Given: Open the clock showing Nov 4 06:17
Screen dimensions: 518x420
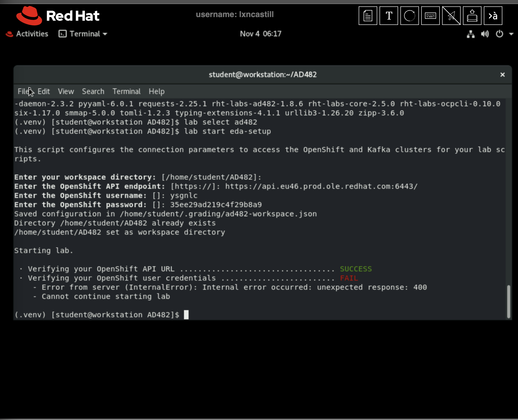Looking at the screenshot, I should coord(260,34).
